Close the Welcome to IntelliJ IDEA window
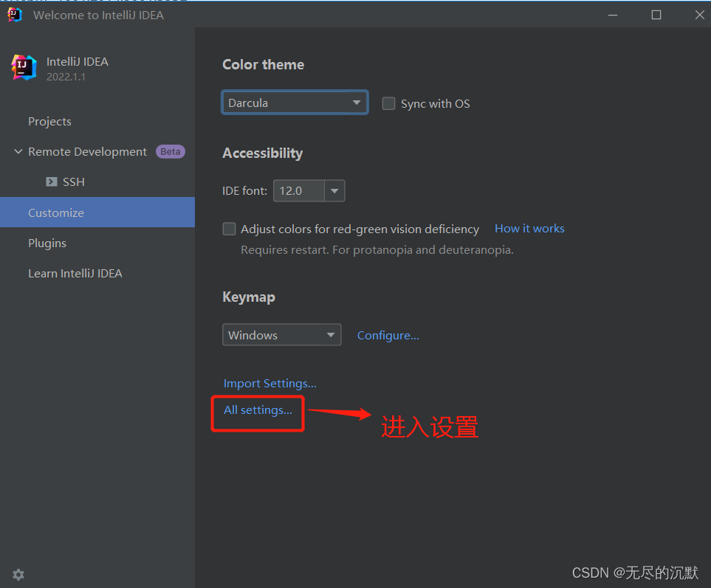This screenshot has height=588, width=711. (699, 15)
